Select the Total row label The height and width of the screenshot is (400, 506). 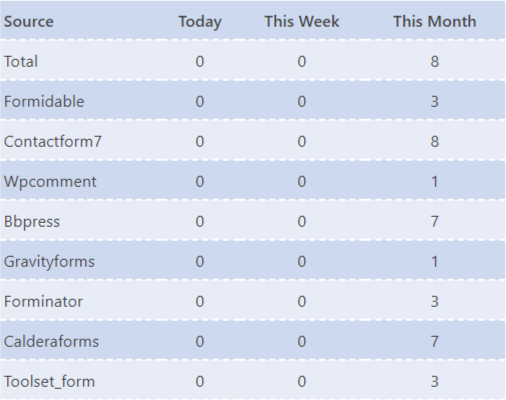coord(21,62)
